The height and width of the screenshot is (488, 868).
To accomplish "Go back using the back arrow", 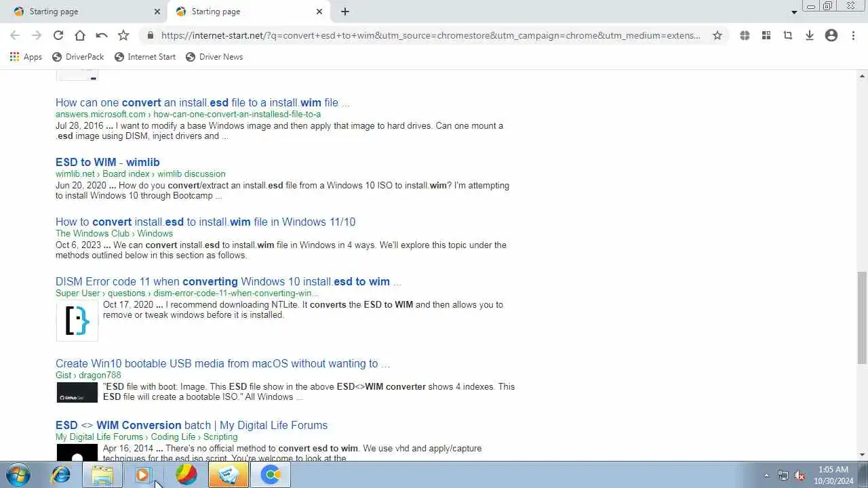I will point(15,35).
